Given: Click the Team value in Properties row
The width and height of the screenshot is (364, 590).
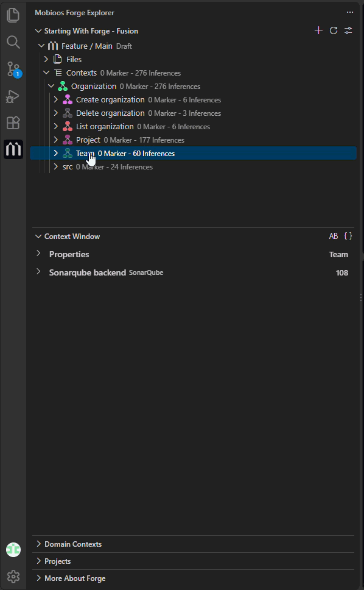Looking at the screenshot, I should point(338,254).
